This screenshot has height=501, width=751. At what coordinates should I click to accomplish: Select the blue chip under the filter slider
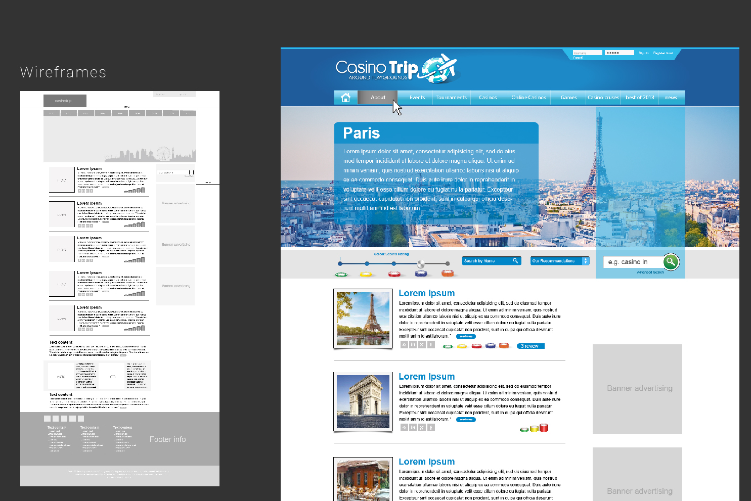[x=421, y=273]
